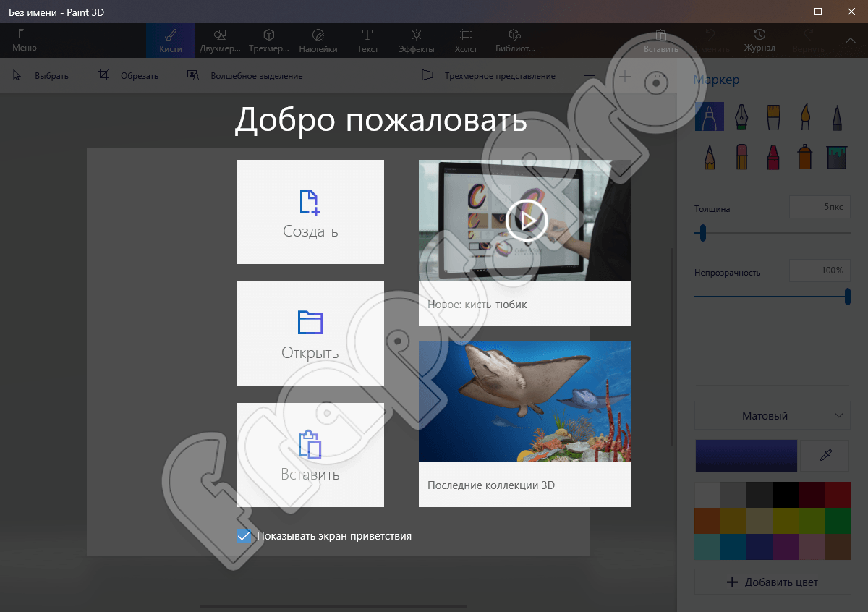Expand the Матовый material dropdown

click(x=772, y=416)
